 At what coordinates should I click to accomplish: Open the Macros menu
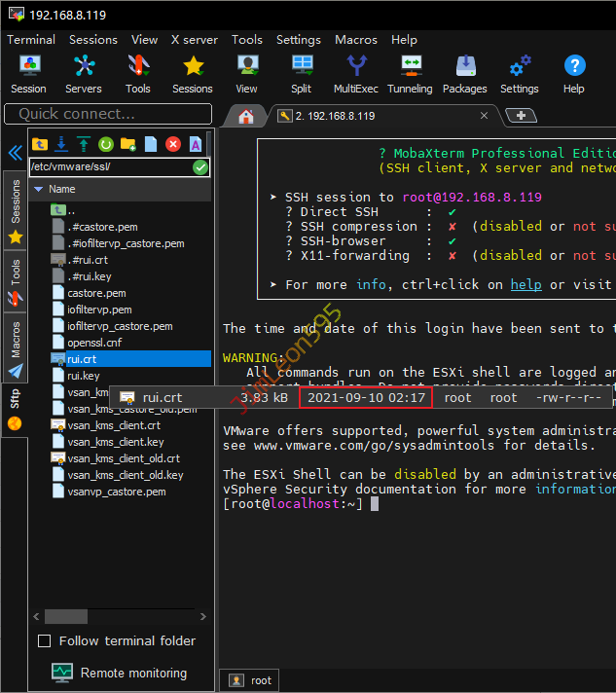(x=355, y=40)
